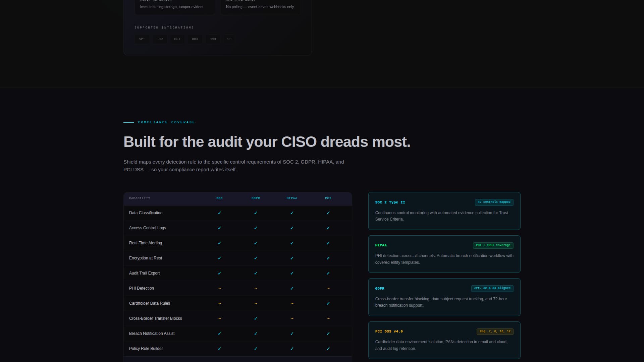This screenshot has width=644, height=362.
Task: Select the PHI Detection row label
Action: [x=142, y=288]
